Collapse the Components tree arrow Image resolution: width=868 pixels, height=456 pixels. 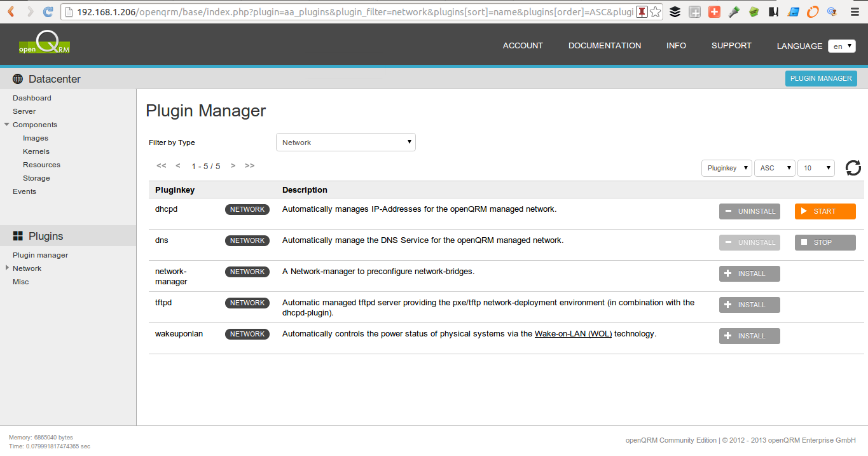(x=6, y=125)
